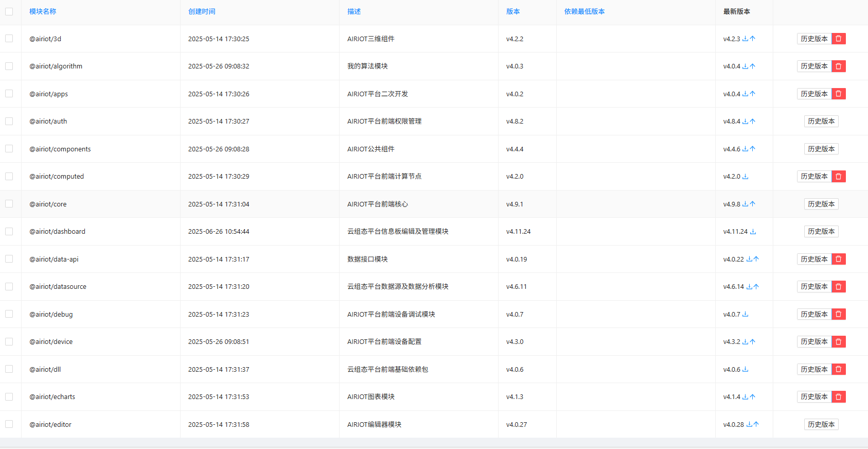View 历史版本 of @airiot/editor
Viewport: 868px width, 449px height.
821,424
